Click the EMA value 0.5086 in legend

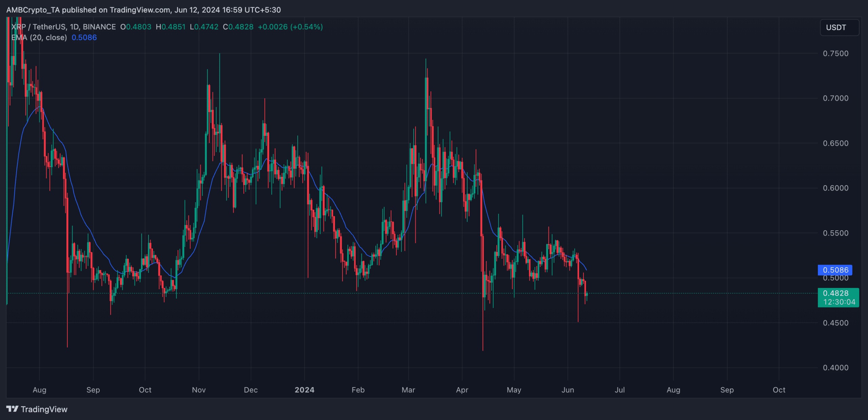pos(84,38)
